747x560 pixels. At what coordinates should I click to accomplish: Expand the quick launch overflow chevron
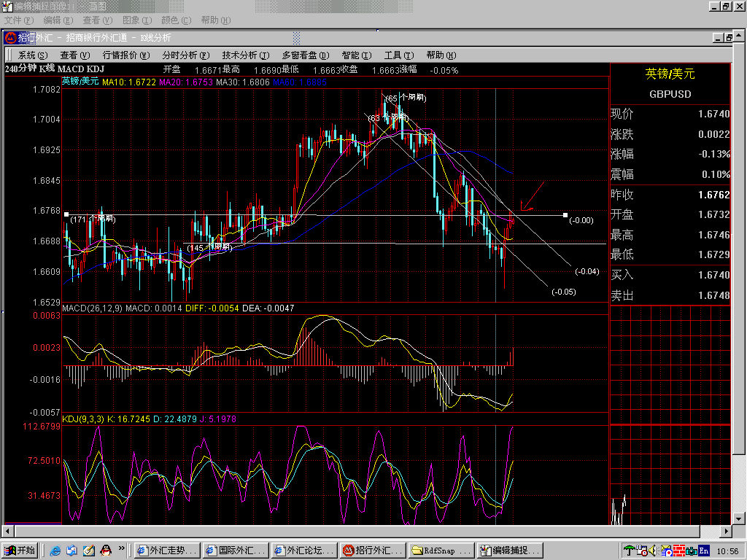click(121, 548)
